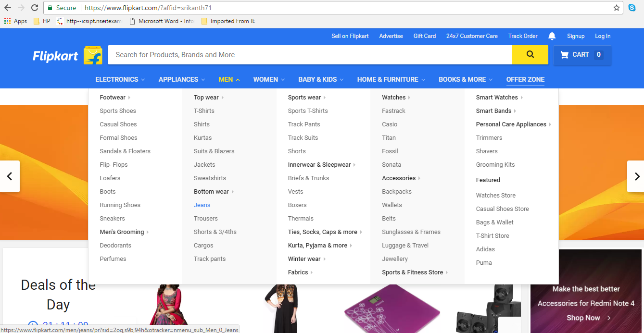
Task: Click Track Order link
Action: tap(523, 36)
